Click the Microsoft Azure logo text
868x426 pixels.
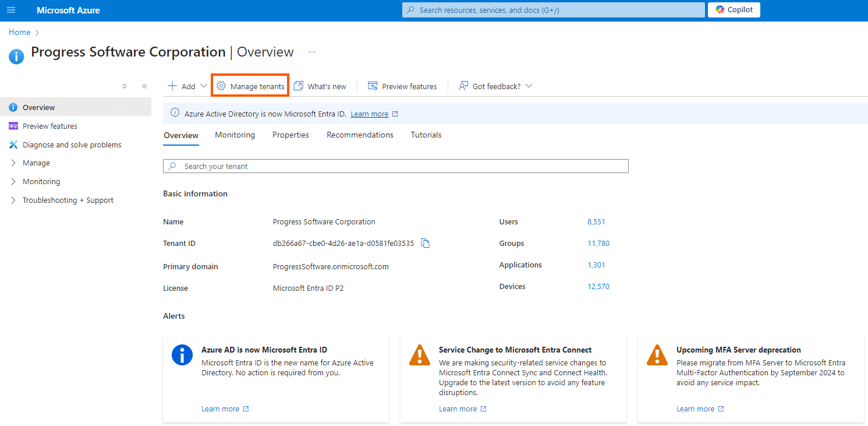(x=68, y=10)
